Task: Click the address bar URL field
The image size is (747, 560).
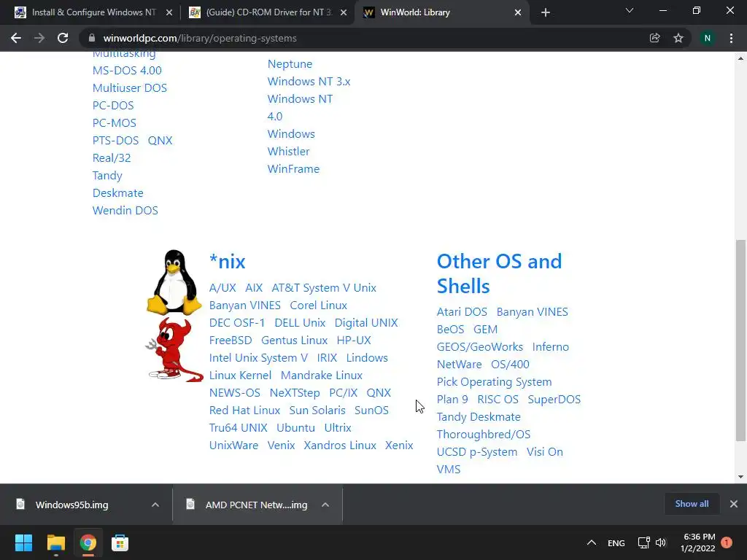Action: (371, 38)
